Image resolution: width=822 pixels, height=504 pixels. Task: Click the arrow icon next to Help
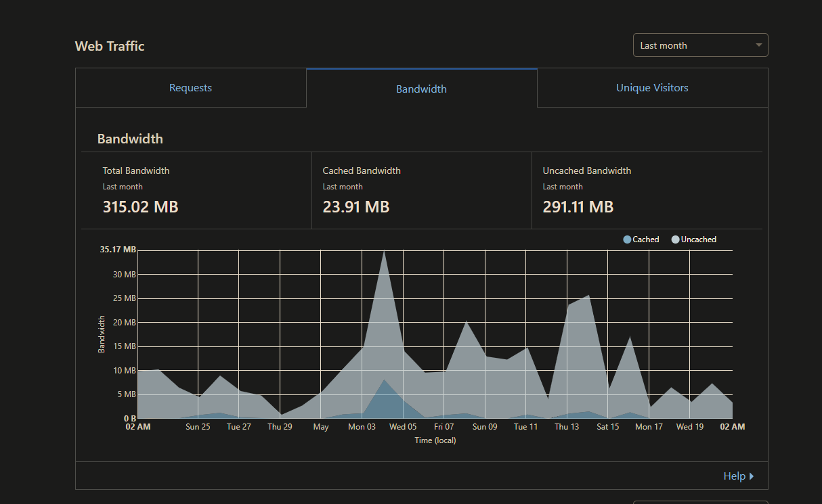coord(752,476)
